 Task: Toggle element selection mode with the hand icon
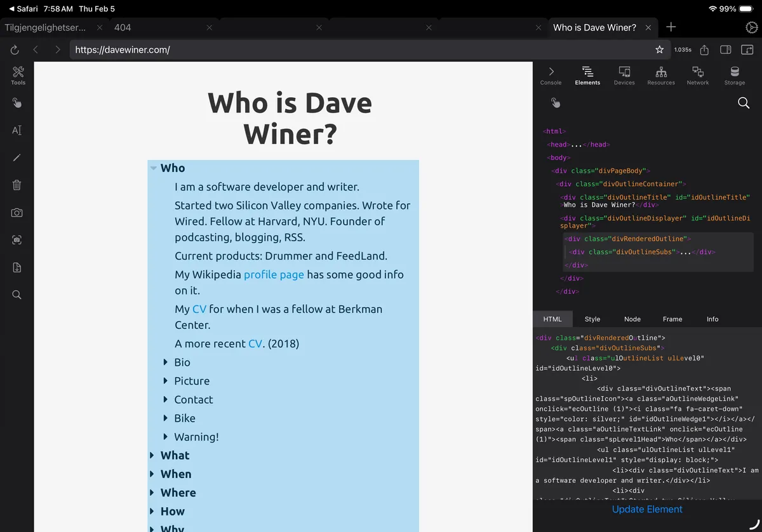coord(555,102)
